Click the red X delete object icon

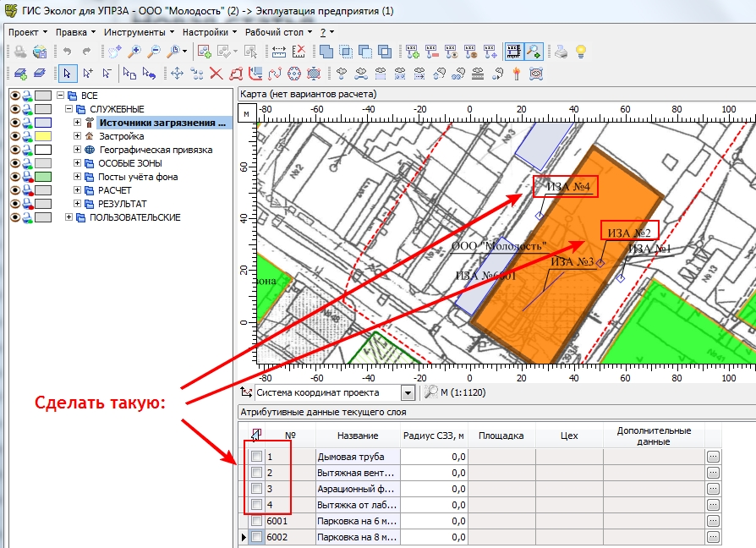pyautogui.click(x=216, y=74)
